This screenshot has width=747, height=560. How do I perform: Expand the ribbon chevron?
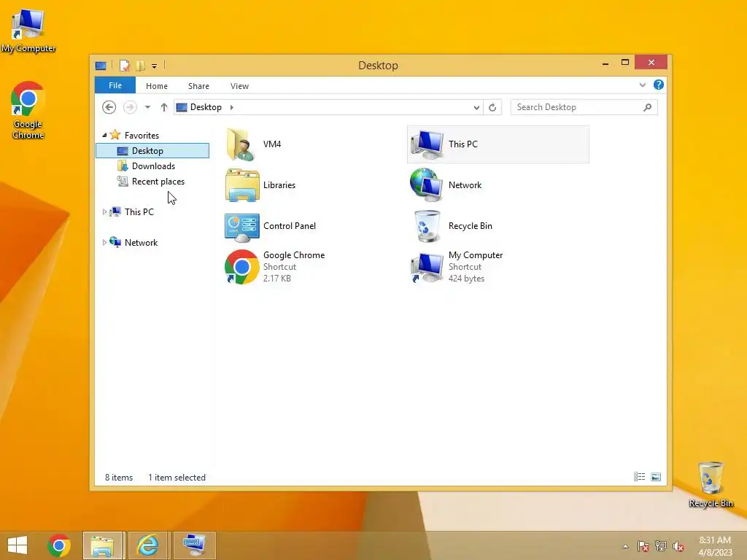click(642, 85)
